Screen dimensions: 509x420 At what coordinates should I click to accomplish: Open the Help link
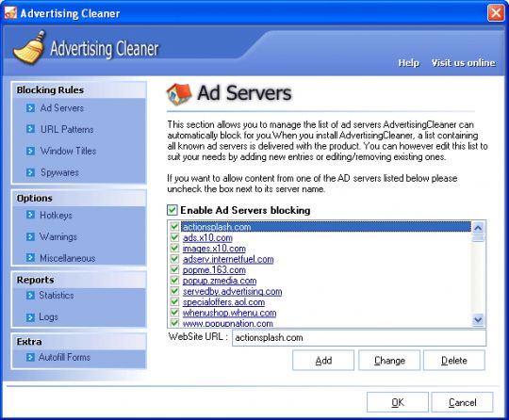(409, 62)
